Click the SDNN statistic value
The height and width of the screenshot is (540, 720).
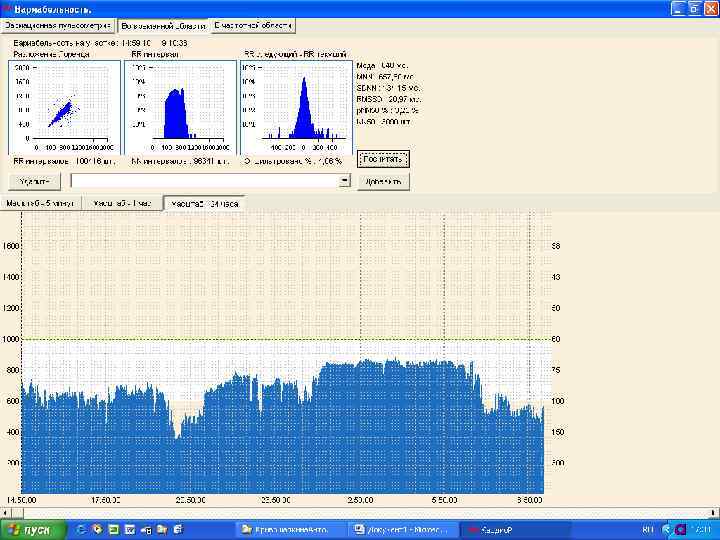(x=388, y=88)
